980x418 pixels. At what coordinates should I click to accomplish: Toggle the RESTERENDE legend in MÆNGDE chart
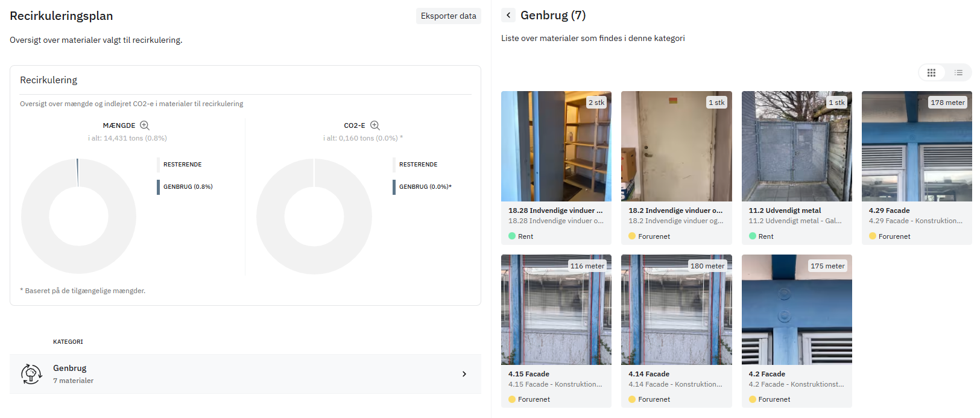[182, 165]
